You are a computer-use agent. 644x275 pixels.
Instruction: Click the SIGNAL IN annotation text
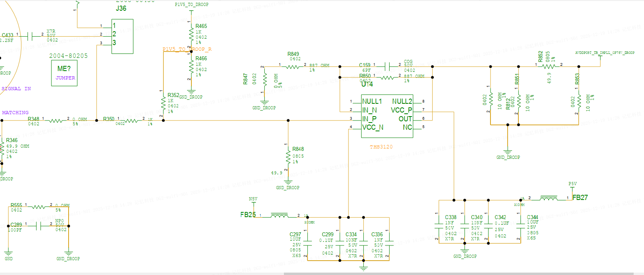tap(16, 89)
